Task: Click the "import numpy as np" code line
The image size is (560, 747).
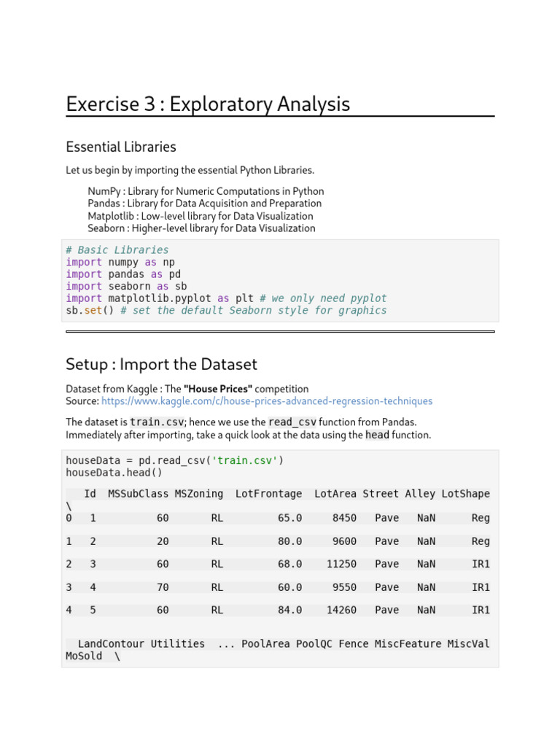Action: (x=120, y=262)
